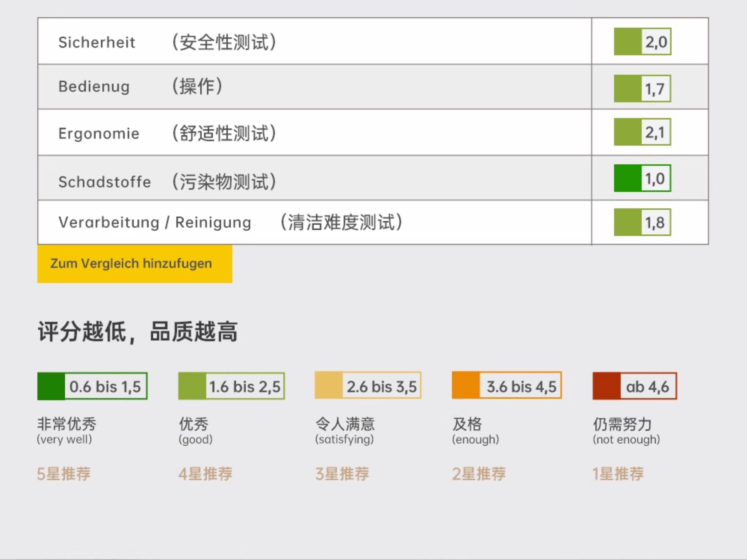
Task: Click the yellow Zum Vergleich hinzufugen button
Action: point(134,264)
